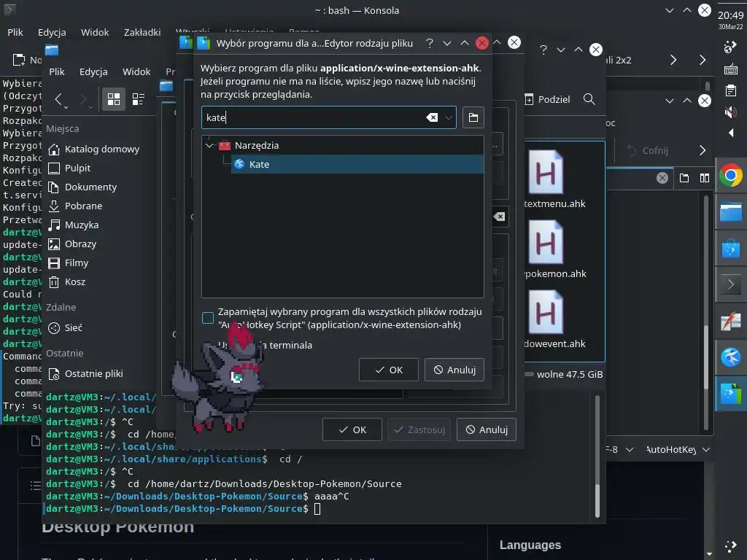Click network globe icon in system tray
Screen dimensions: 747x560
(731, 47)
